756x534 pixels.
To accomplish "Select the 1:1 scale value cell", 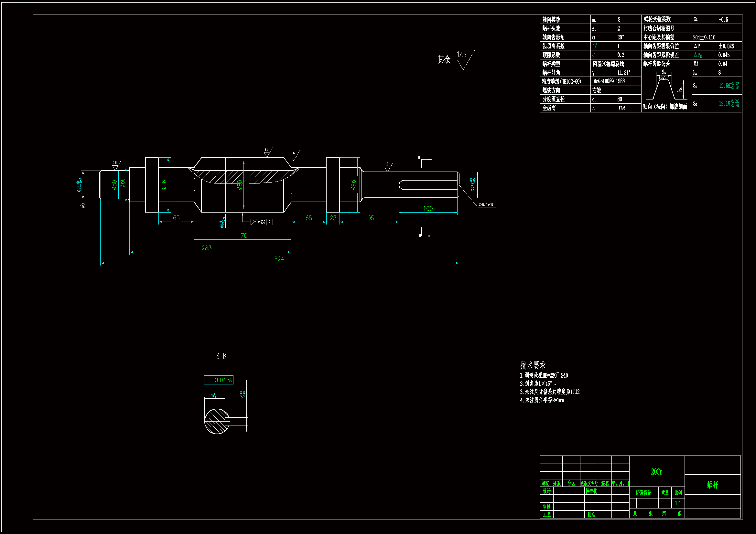I will tap(678, 503).
